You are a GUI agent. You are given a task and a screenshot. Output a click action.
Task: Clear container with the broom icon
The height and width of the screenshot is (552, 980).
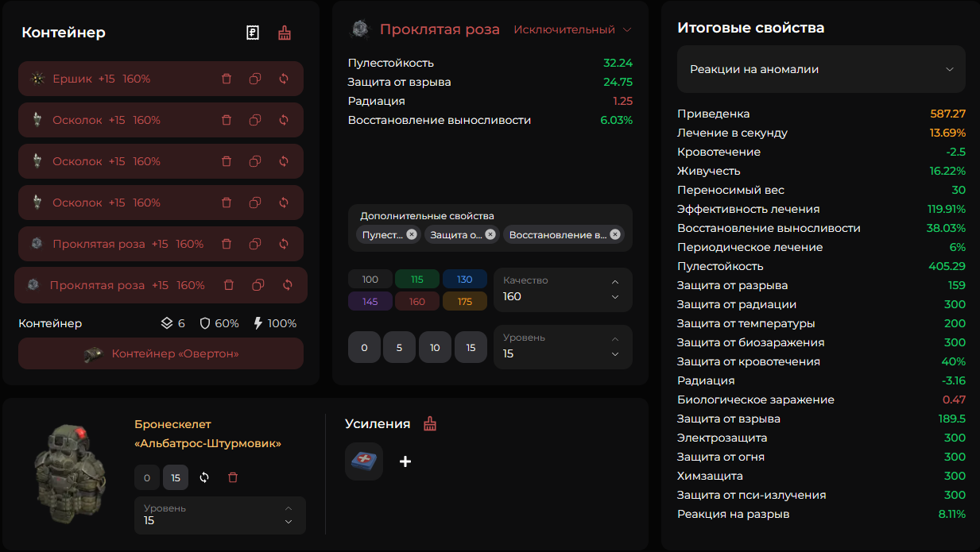click(284, 33)
